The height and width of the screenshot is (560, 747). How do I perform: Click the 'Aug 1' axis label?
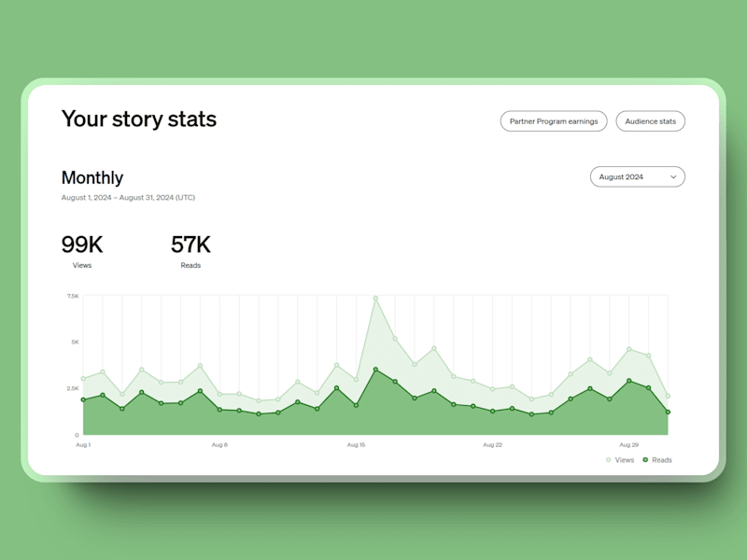click(83, 445)
